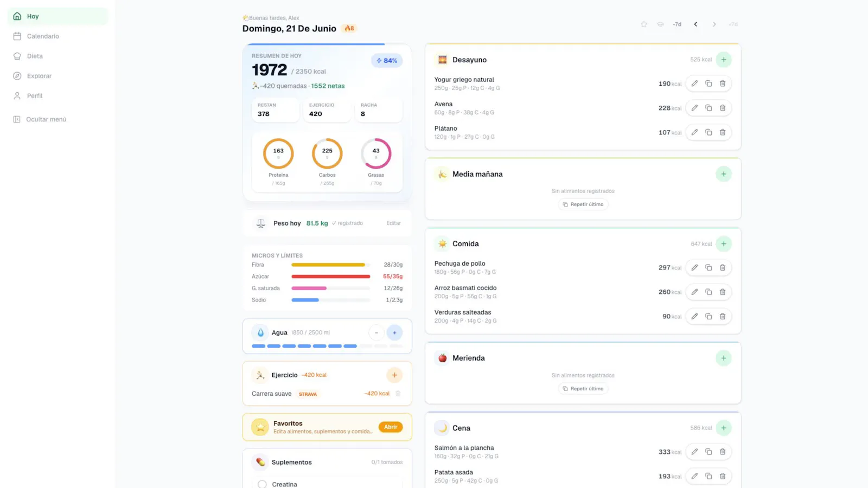Click Repetir último under Media mañana

tap(583, 204)
